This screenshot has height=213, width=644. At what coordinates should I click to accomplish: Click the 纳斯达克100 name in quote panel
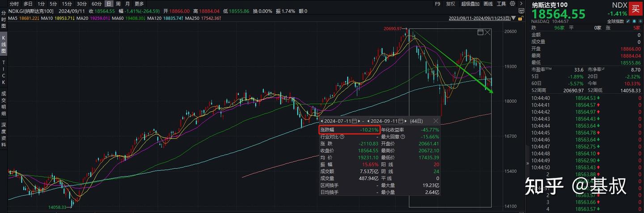click(550, 5)
